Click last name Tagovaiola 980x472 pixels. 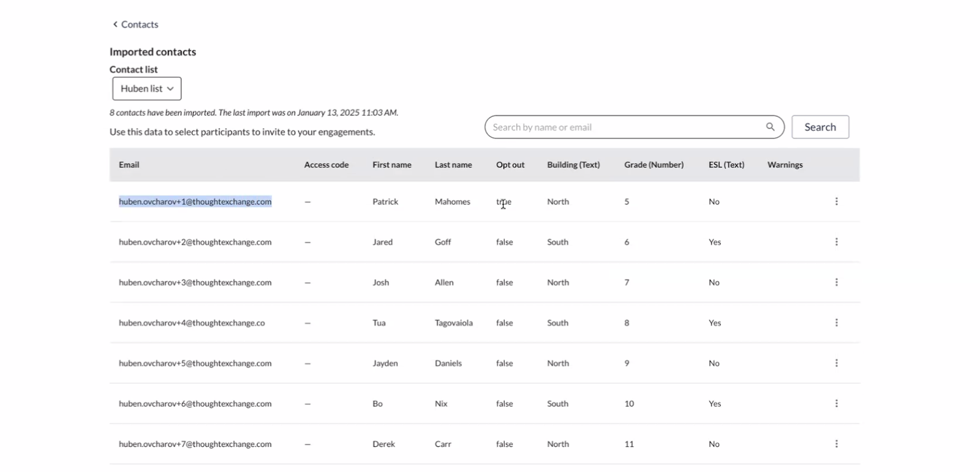pos(454,323)
